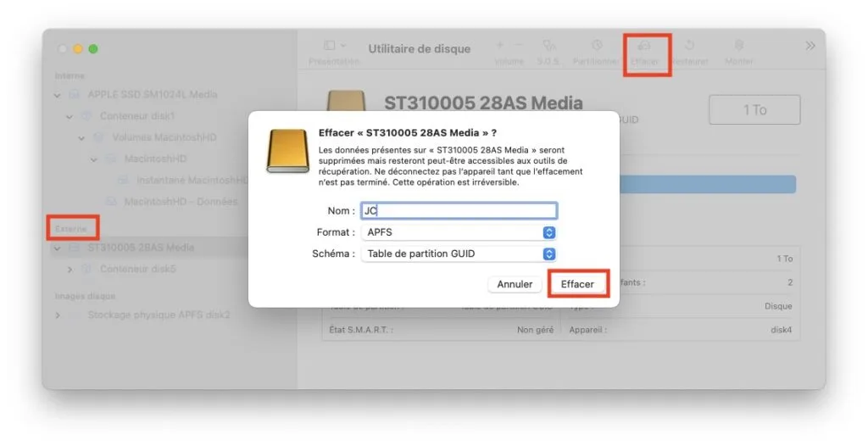
Task: Click the Utilitaire de disque window title
Action: 420,49
